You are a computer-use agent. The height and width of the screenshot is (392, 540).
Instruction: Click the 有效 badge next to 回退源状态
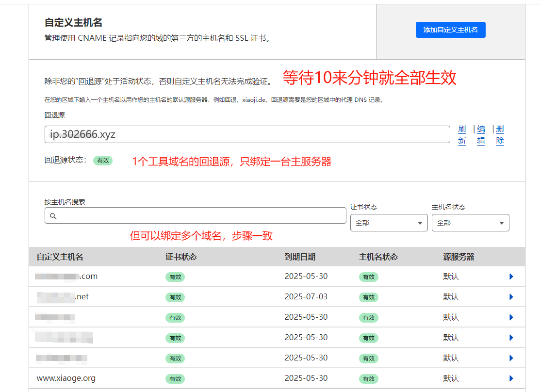(x=103, y=161)
